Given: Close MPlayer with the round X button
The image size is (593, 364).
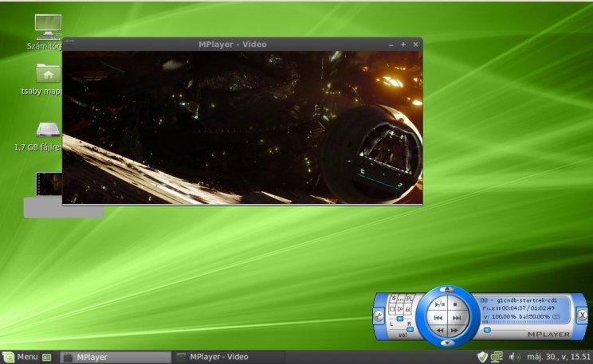Looking at the screenshot, I should (x=583, y=315).
